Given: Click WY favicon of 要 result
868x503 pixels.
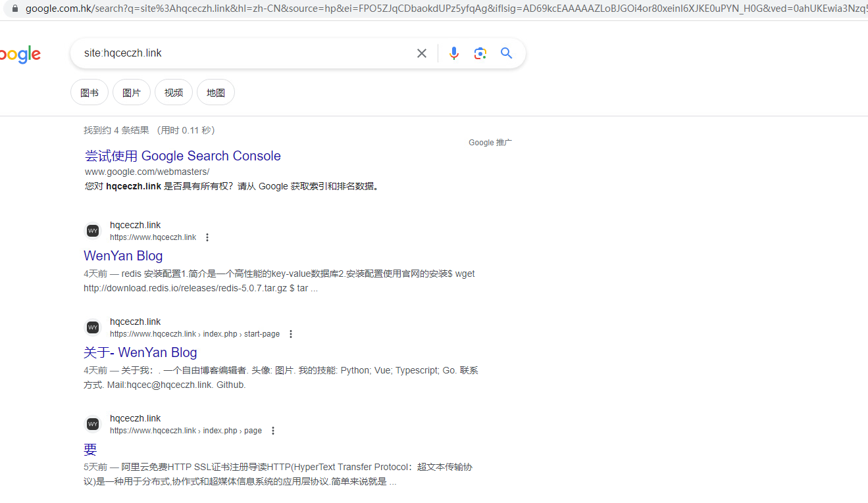Looking at the screenshot, I should click(93, 424).
